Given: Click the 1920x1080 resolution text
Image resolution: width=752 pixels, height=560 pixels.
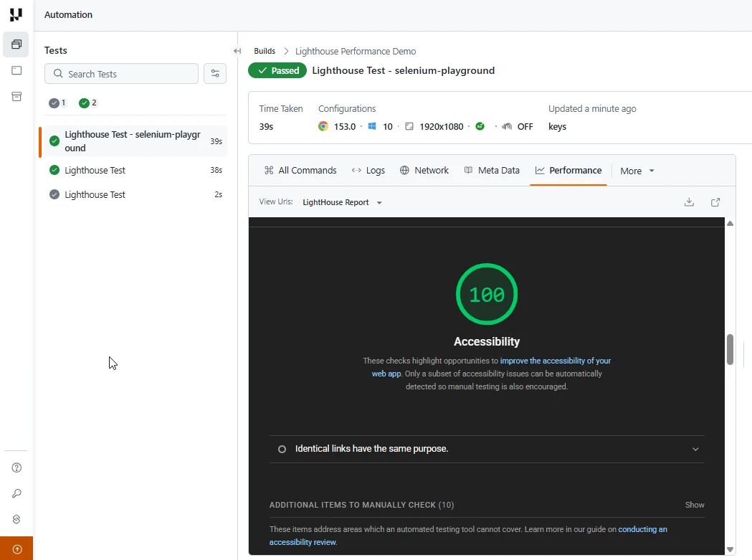Looking at the screenshot, I should point(441,127).
